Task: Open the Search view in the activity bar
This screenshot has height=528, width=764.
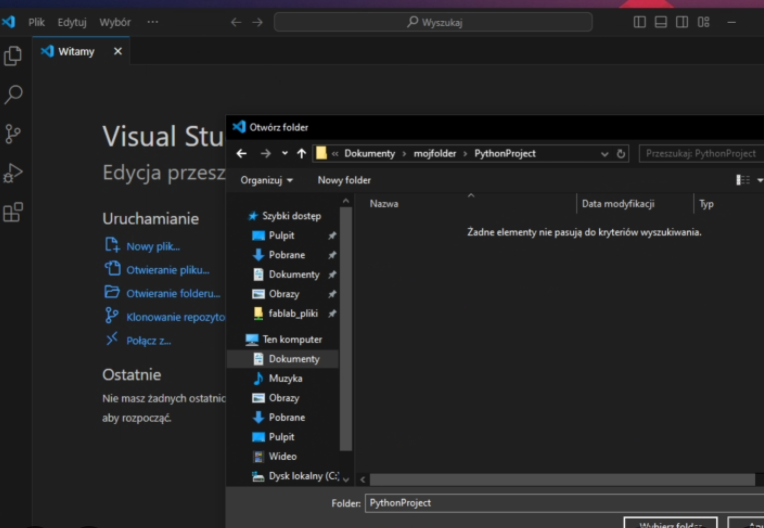Action: [x=13, y=94]
